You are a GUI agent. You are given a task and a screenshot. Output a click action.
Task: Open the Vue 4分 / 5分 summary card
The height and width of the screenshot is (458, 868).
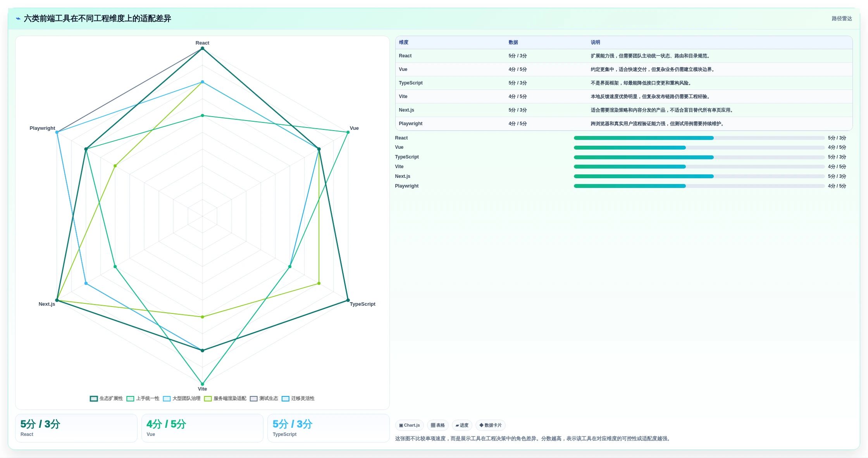pyautogui.click(x=202, y=428)
